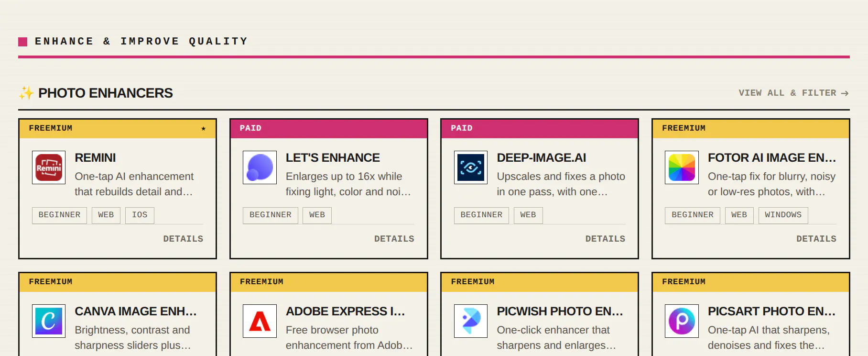
Task: Click the Enhance & Improve Quality heading
Action: pyautogui.click(x=141, y=41)
